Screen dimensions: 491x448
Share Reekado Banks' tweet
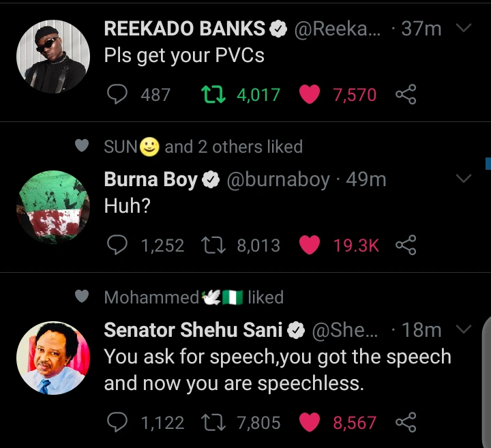[406, 94]
